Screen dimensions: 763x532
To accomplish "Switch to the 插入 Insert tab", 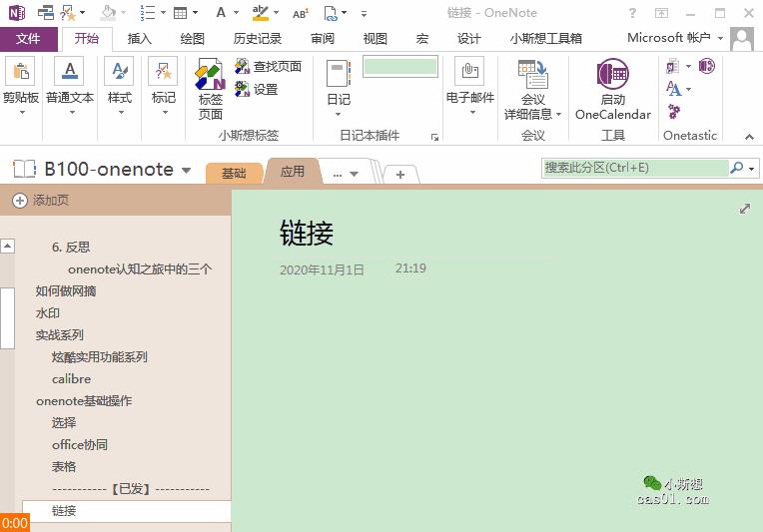I will (x=139, y=38).
